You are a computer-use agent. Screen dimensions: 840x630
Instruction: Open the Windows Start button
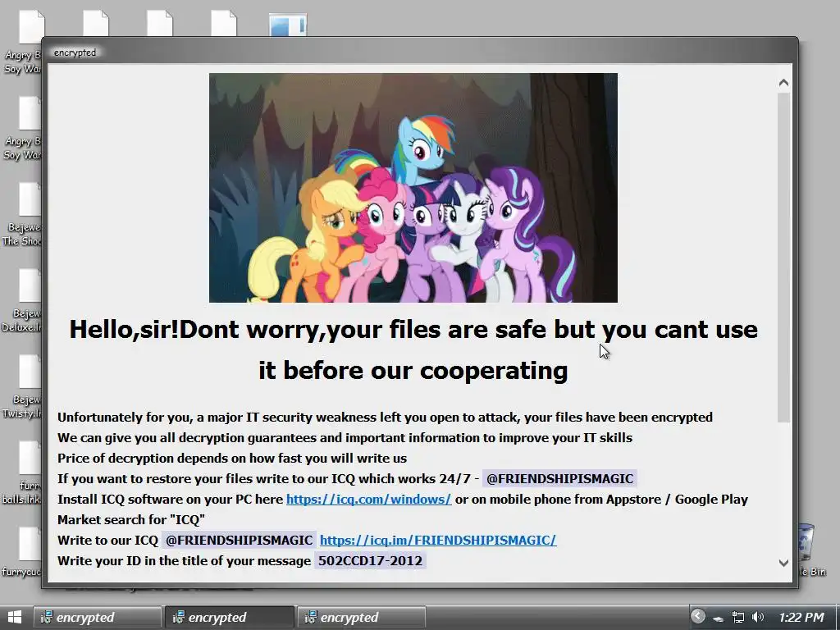click(x=15, y=617)
